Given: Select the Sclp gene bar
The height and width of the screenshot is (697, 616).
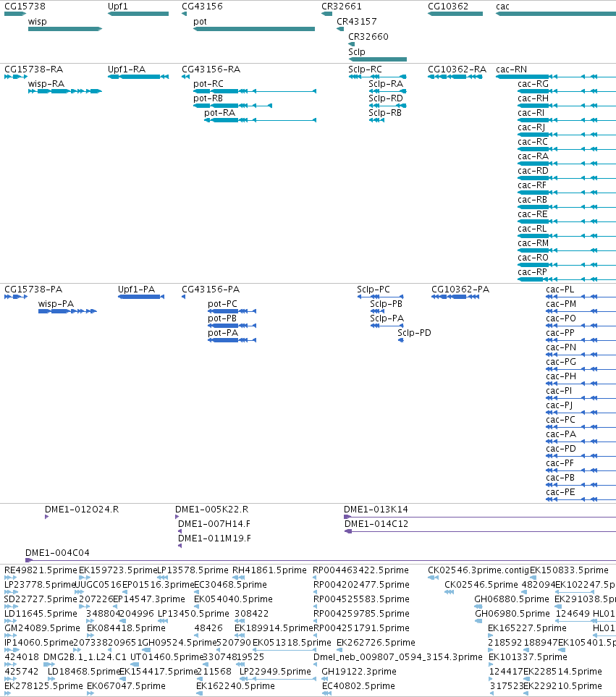Looking at the screenshot, I should tap(377, 59).
